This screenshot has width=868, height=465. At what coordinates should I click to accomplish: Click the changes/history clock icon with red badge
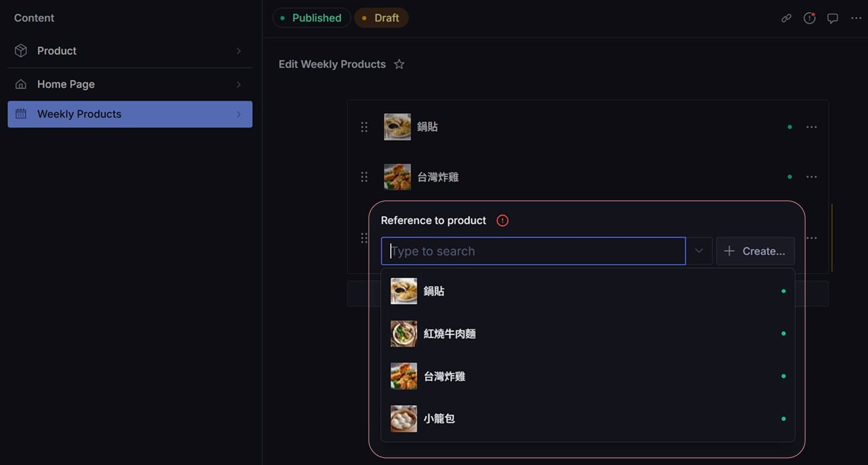(809, 18)
